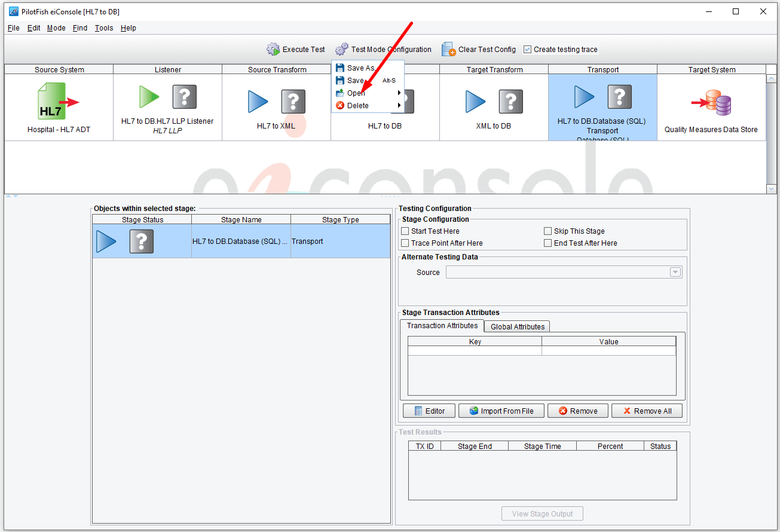Click the Stage Status column header

pos(142,220)
